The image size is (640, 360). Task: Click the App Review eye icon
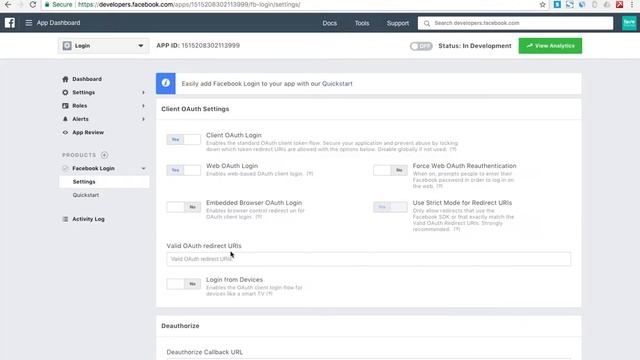tap(65, 132)
